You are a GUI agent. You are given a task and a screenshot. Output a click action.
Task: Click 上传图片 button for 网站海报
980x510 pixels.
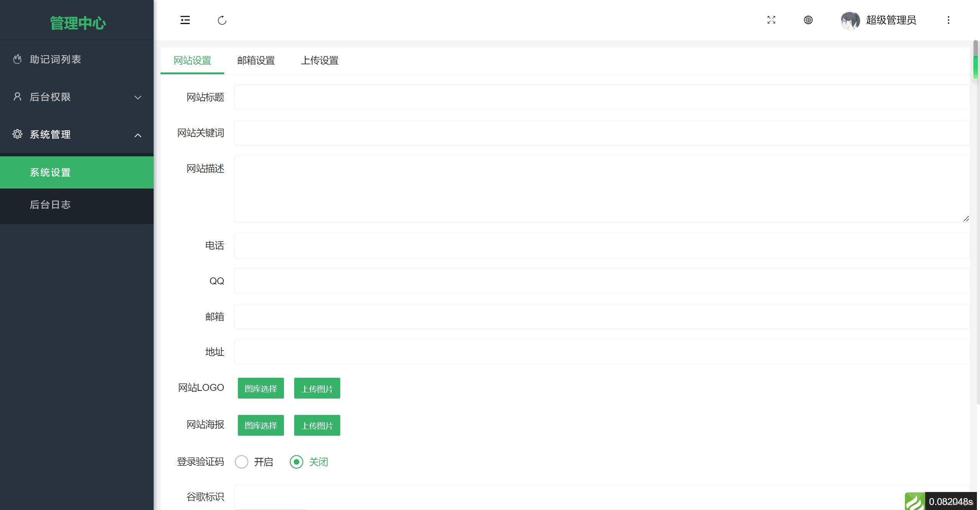[x=318, y=425]
